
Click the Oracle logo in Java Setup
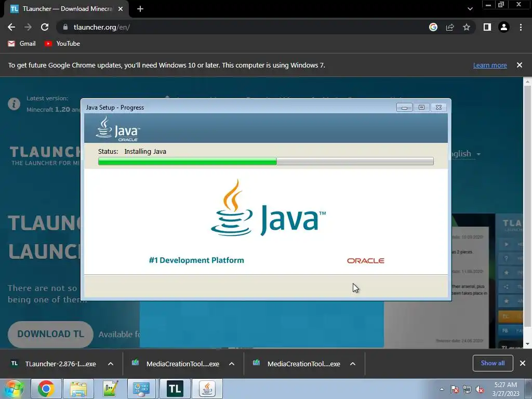click(x=365, y=261)
